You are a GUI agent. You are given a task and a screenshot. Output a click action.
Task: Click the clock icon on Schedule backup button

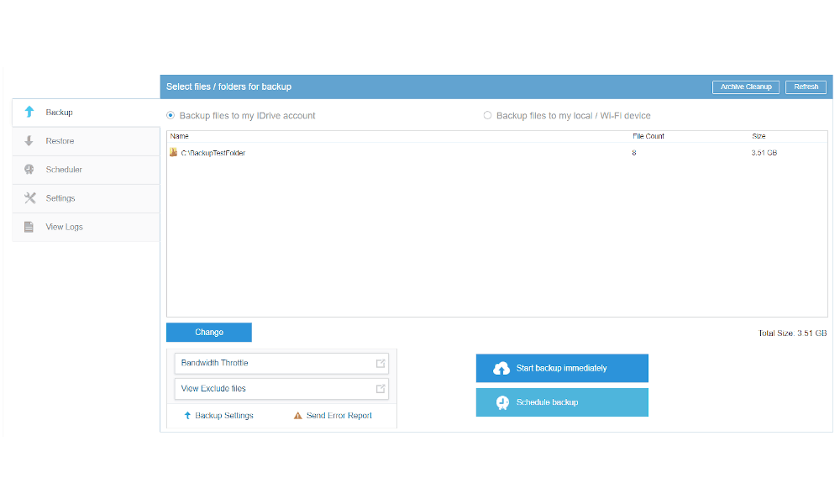click(x=501, y=402)
